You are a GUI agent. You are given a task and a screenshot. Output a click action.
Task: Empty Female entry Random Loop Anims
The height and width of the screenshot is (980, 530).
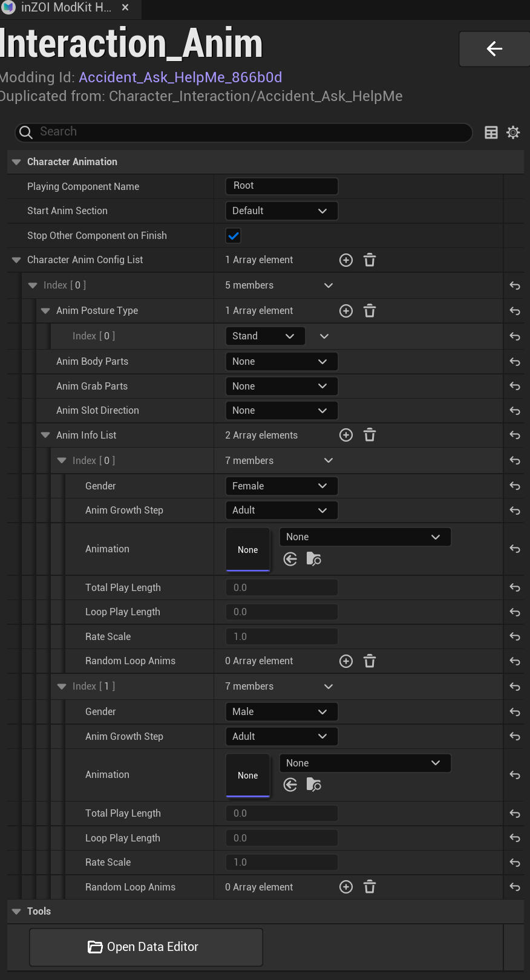[x=370, y=661]
